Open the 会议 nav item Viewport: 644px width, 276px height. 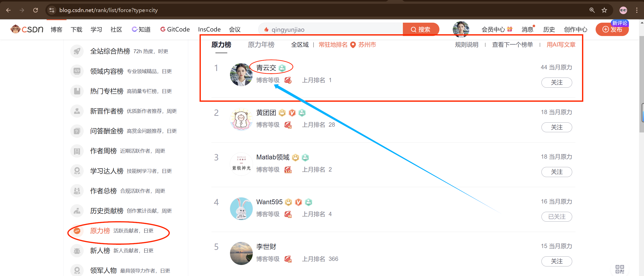tap(235, 29)
